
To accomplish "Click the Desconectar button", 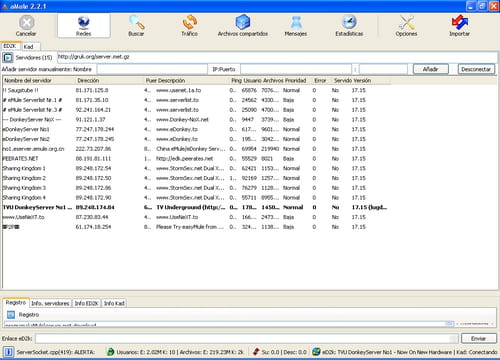I will [476, 69].
